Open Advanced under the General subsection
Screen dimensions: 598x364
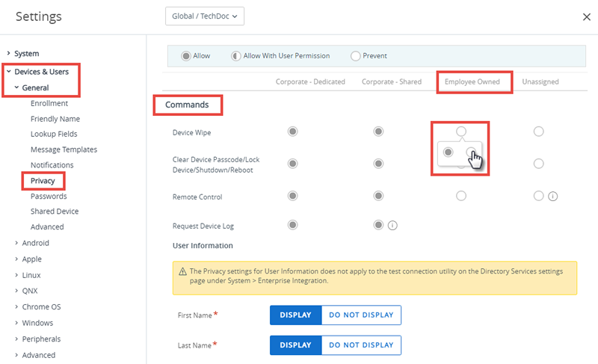click(x=47, y=226)
